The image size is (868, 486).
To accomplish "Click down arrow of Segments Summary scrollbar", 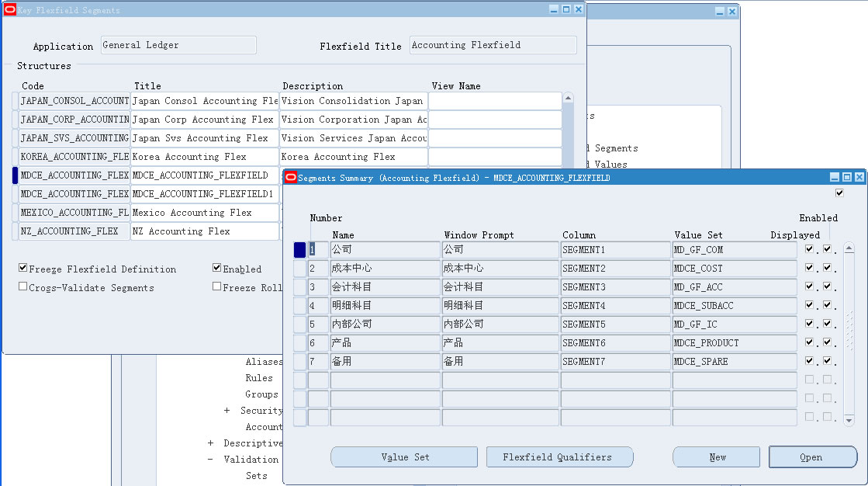I will 849,421.
